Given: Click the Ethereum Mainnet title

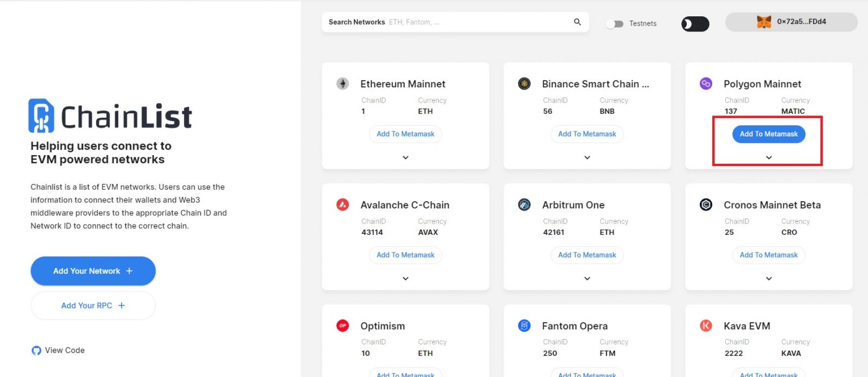Looking at the screenshot, I should coord(403,84).
